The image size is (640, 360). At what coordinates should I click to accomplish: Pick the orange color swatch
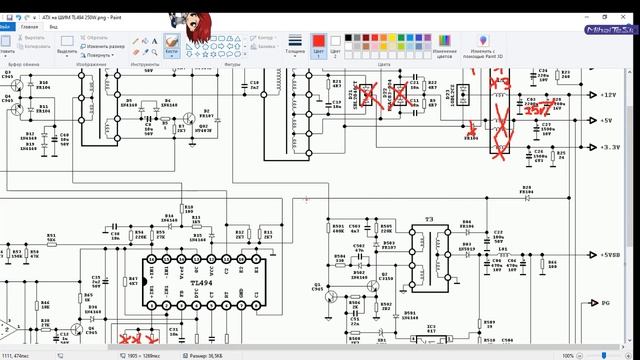(x=383, y=38)
